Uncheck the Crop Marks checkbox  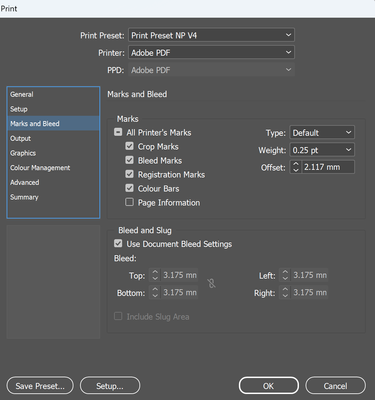point(129,146)
